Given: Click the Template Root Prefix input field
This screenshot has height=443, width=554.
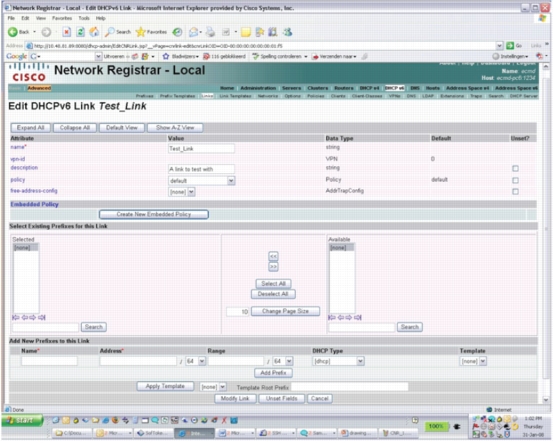Looking at the screenshot, I should pos(349,387).
